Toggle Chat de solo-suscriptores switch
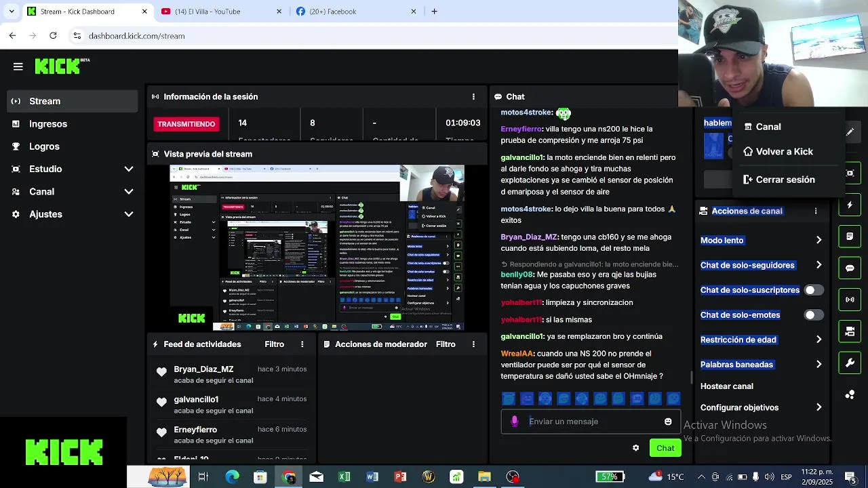Image resolution: width=868 pixels, height=488 pixels. click(x=814, y=290)
